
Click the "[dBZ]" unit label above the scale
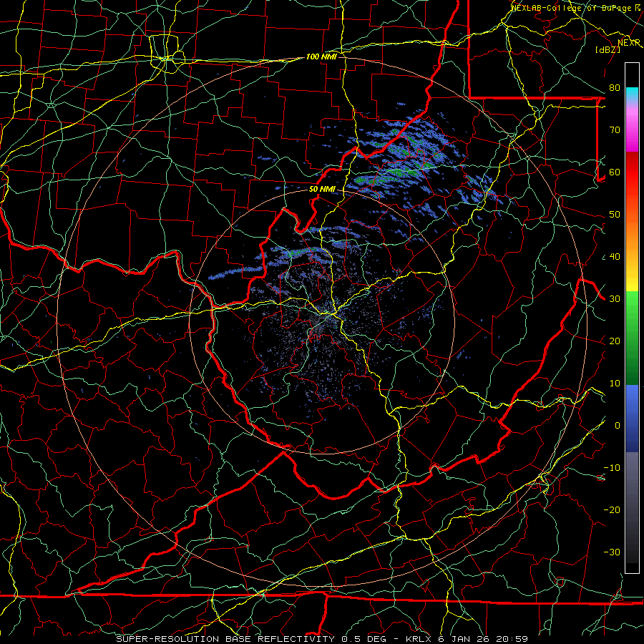click(608, 49)
